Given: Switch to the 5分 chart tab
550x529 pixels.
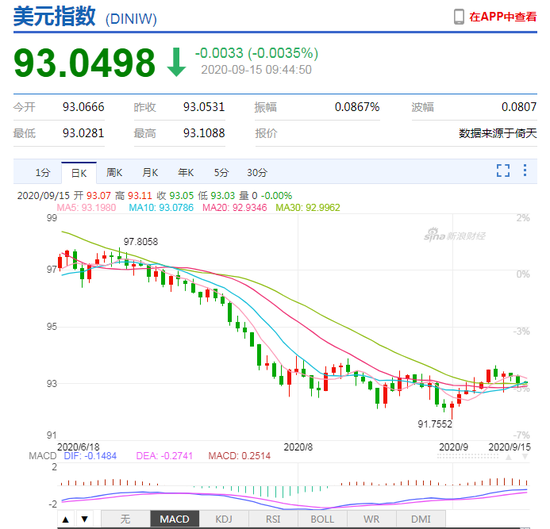Looking at the screenshot, I should (221, 173).
